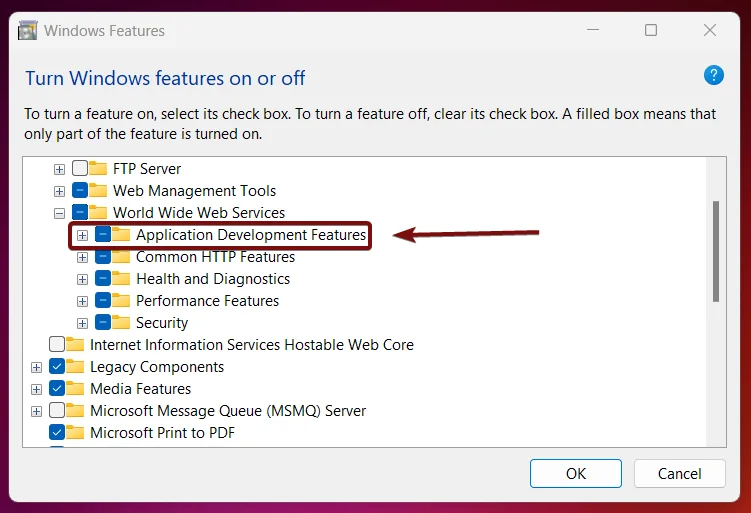Confirm changes with the OK button
The image size is (751, 513).
[x=576, y=473]
